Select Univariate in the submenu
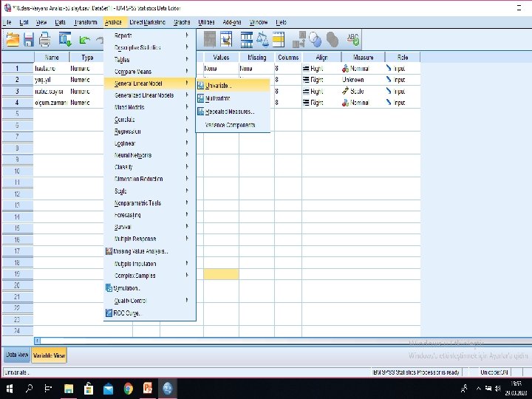The image size is (532, 399). click(233, 86)
